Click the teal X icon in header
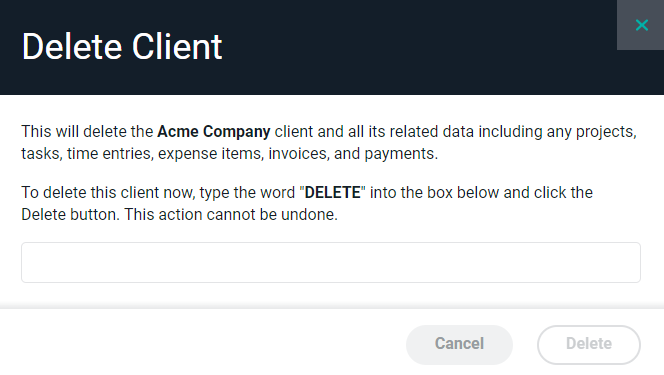 (x=642, y=25)
